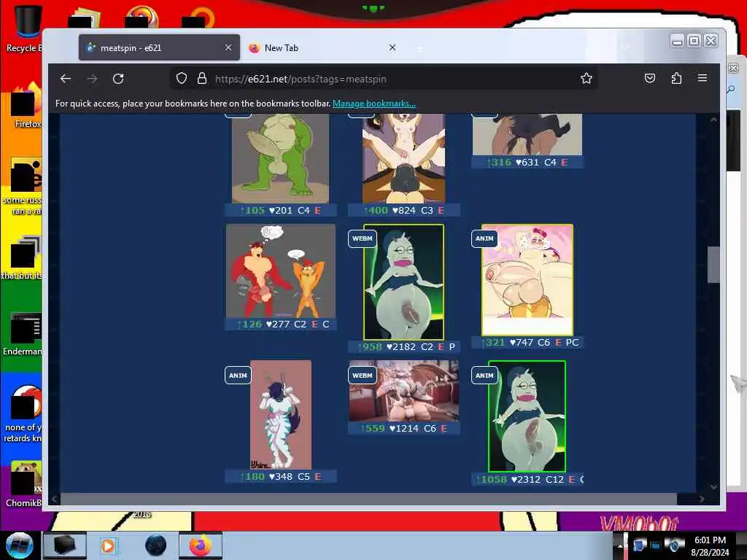Viewport: 747px width, 560px height.
Task: Click the '↑958 ♥2182 C2 E P' score line
Action: tap(404, 346)
